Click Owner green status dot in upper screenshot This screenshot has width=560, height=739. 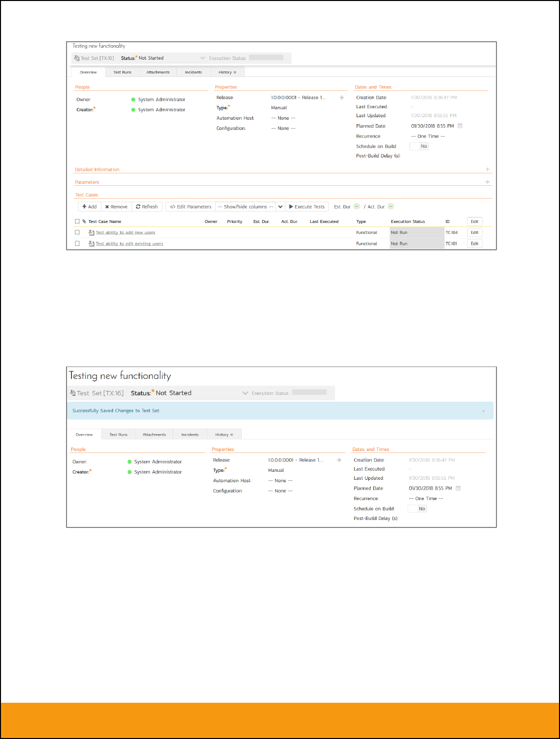tap(133, 99)
